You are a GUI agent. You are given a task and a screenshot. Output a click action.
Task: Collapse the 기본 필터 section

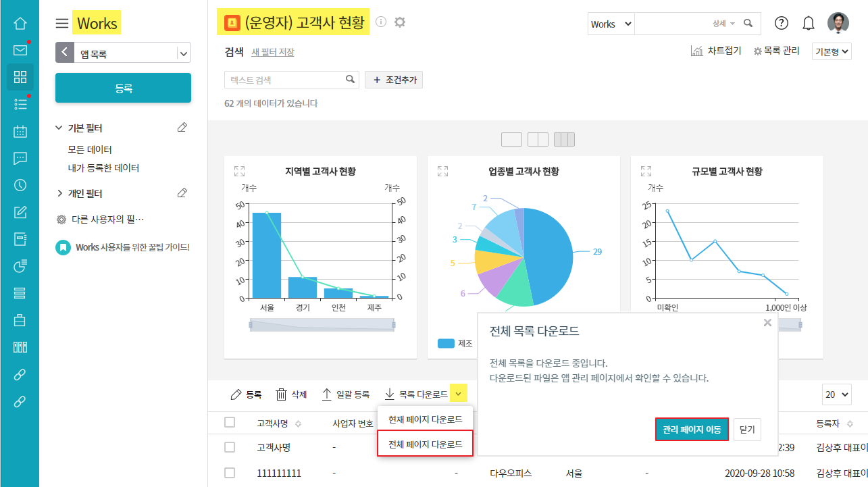[59, 128]
